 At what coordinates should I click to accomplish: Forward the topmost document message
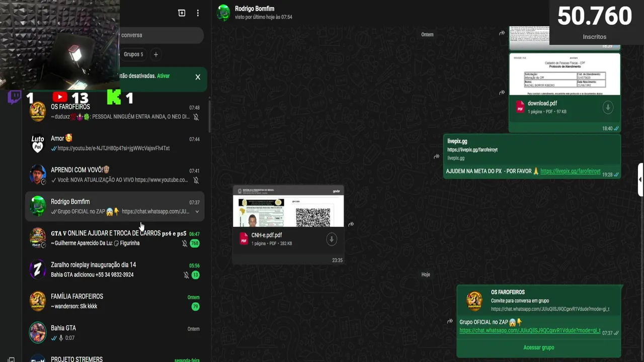pyautogui.click(x=502, y=33)
